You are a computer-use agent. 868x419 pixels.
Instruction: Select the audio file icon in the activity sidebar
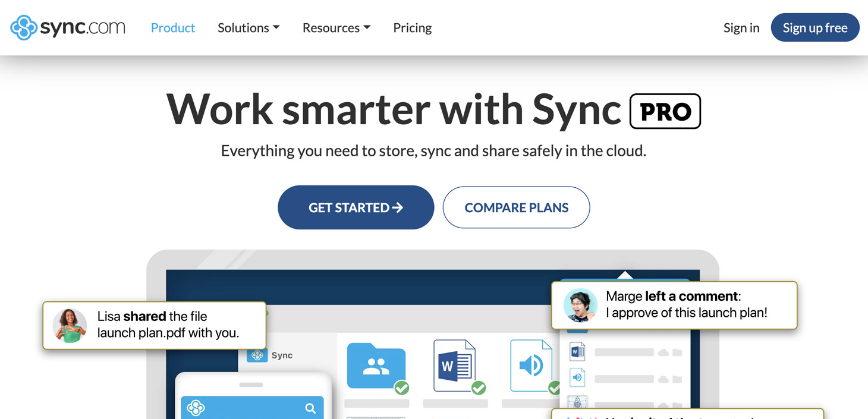577,377
